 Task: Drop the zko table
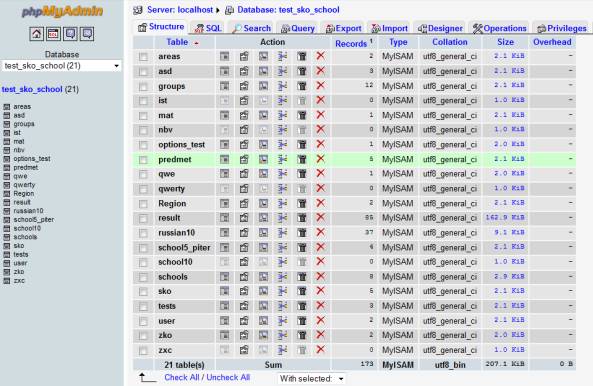pyautogui.click(x=320, y=335)
